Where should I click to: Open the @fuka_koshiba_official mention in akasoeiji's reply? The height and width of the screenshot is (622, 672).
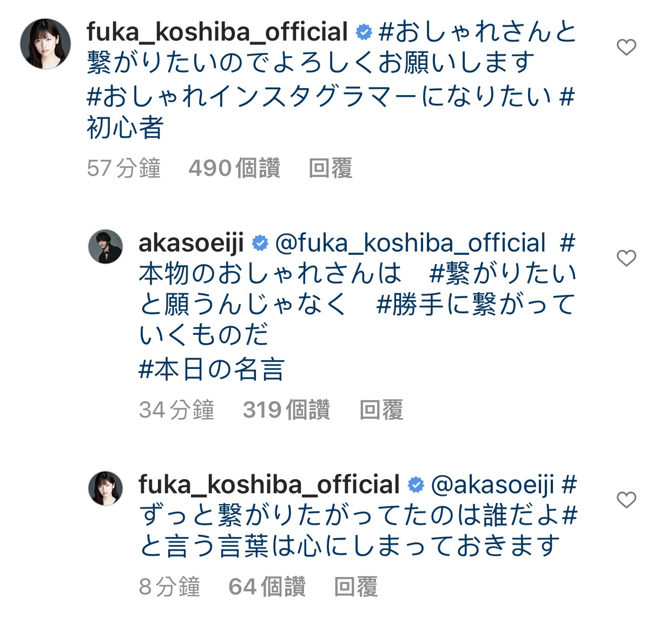pyautogui.click(x=410, y=243)
